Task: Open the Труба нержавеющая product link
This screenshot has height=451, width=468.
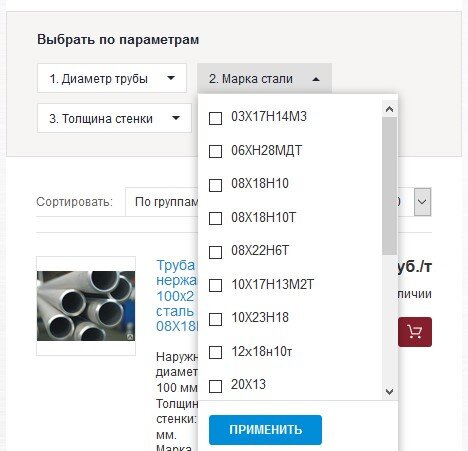Action: pos(177,296)
